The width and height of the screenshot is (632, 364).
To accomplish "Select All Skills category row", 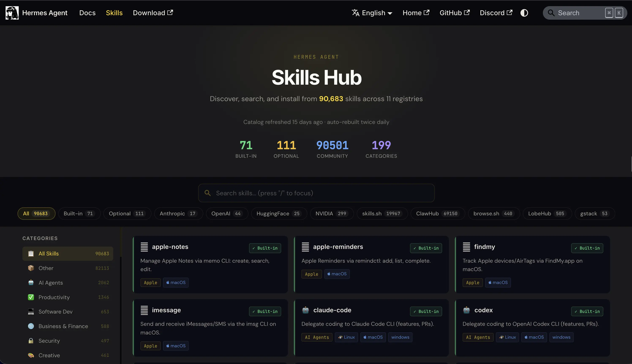I will [x=68, y=254].
